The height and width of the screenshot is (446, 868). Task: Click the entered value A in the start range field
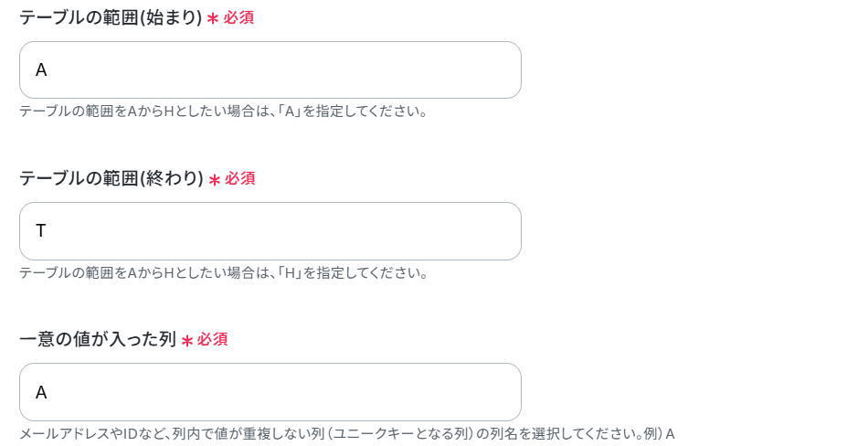point(41,70)
